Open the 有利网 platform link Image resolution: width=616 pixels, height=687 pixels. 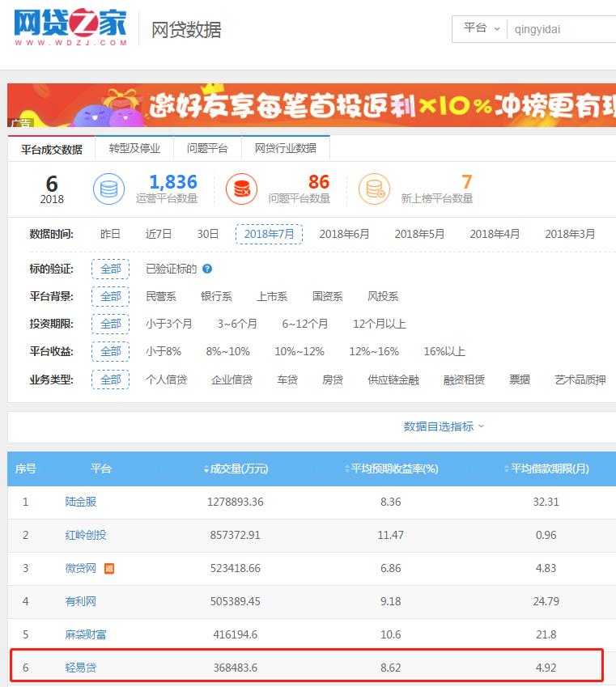pyautogui.click(x=81, y=601)
